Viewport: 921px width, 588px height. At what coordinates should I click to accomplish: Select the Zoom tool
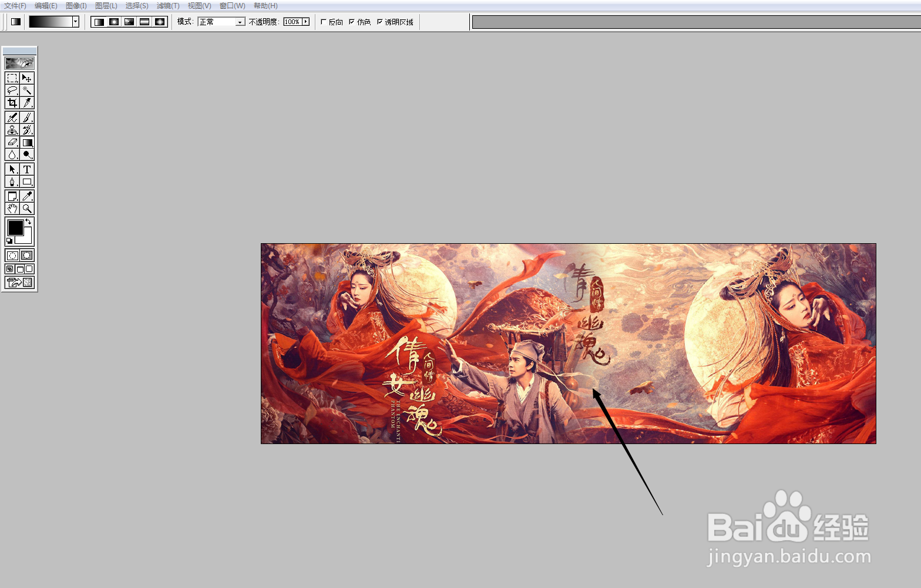27,209
